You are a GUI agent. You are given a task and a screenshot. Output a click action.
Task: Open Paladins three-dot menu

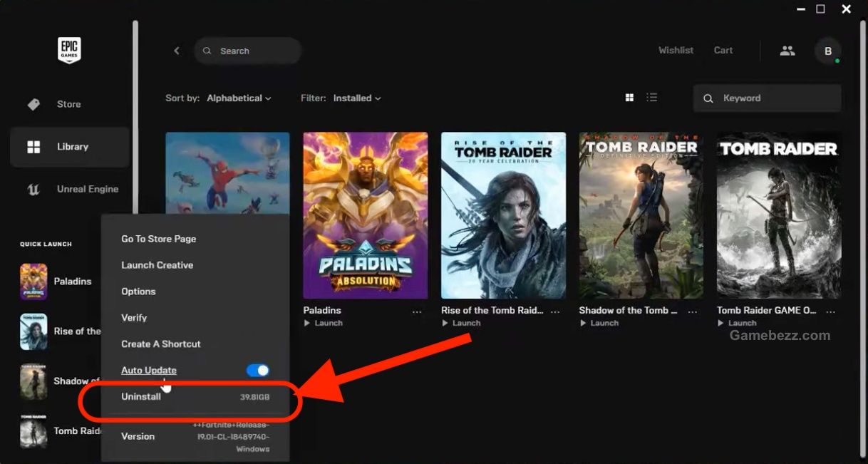coord(417,311)
